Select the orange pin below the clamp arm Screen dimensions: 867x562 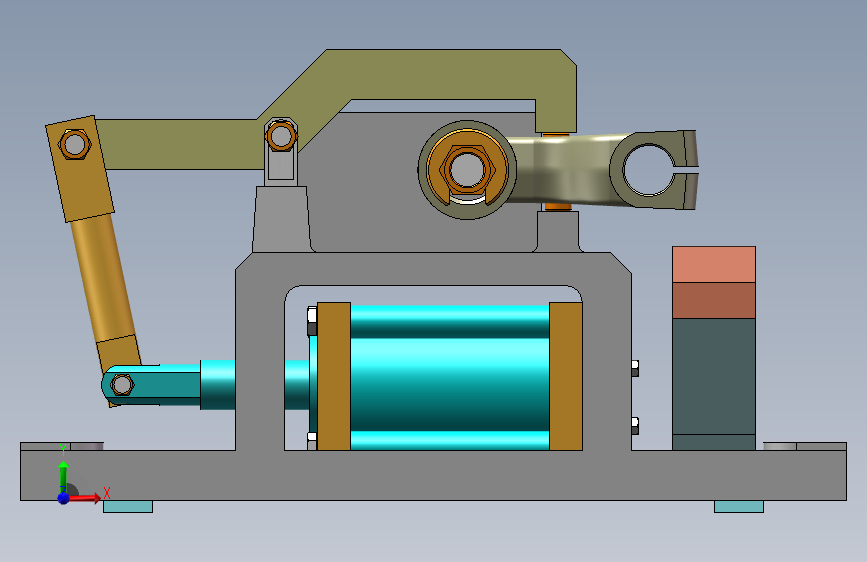[x=557, y=207]
